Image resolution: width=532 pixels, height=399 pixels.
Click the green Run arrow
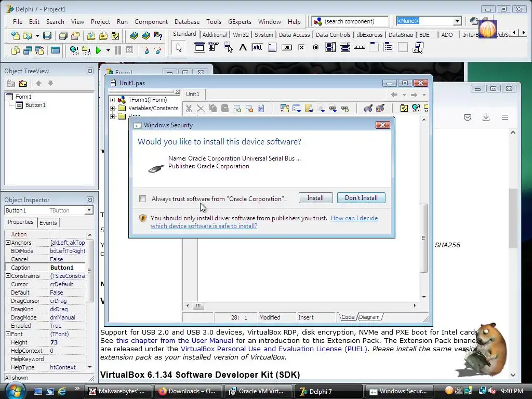[98, 50]
